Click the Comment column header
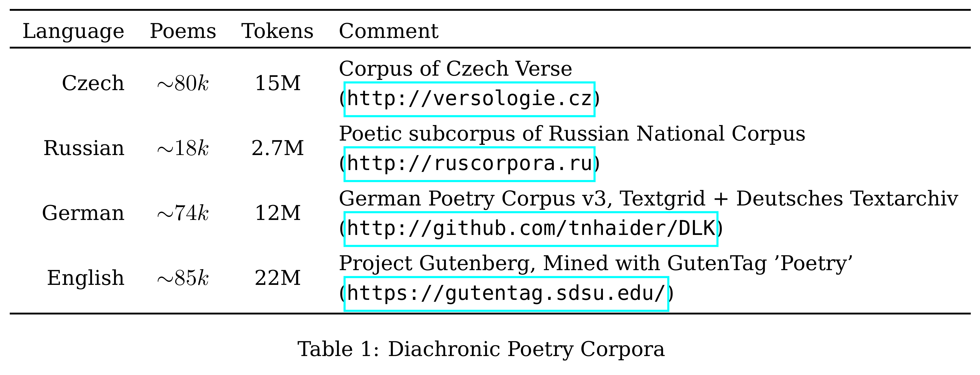Image resolution: width=980 pixels, height=375 pixels. (389, 31)
